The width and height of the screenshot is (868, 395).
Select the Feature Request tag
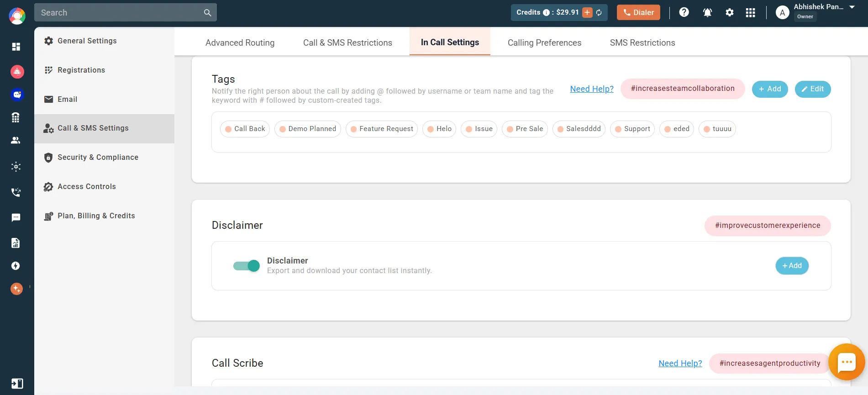[x=382, y=129]
